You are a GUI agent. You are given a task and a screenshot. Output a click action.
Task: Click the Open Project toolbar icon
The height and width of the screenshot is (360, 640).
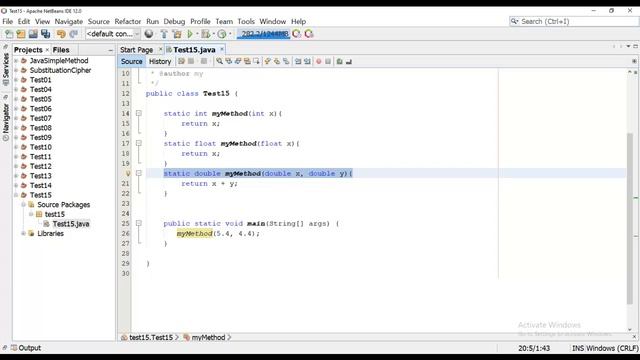[33, 34]
